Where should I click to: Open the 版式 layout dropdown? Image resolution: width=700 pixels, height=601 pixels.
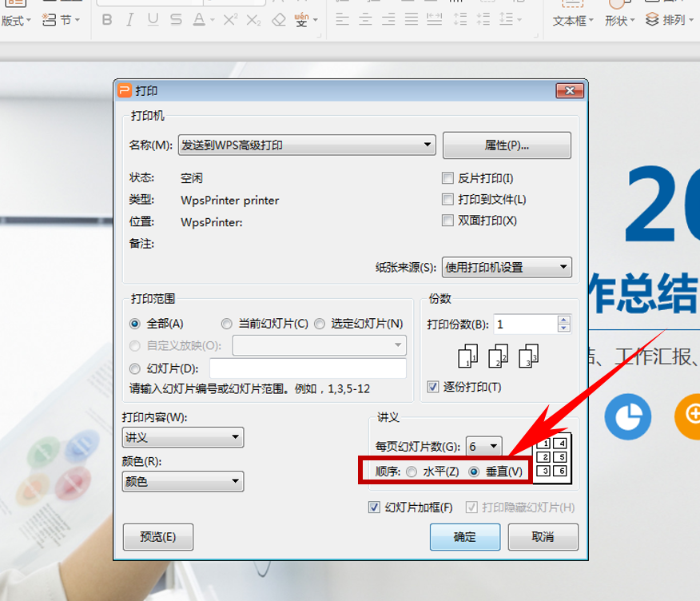click(x=16, y=21)
